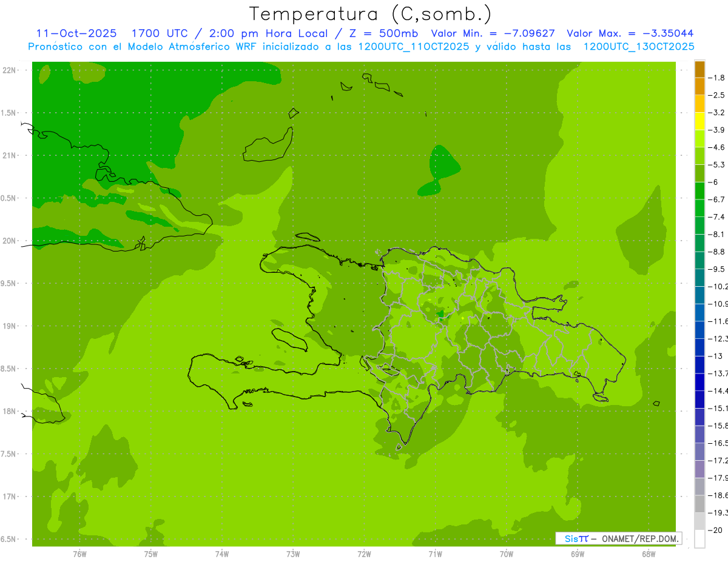
Task: Click the legend value -2.5
Action: pos(718,95)
